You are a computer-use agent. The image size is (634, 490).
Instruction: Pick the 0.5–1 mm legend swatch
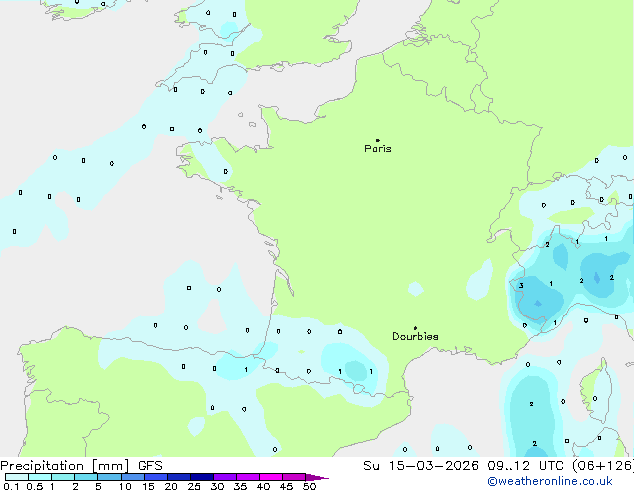point(40,477)
